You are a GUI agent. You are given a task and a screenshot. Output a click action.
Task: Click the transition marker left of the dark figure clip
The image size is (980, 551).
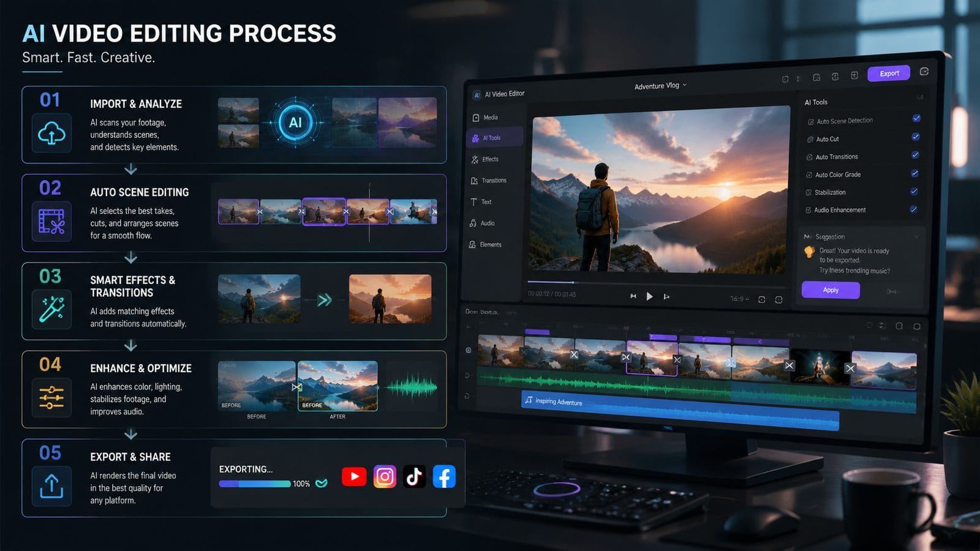790,365
